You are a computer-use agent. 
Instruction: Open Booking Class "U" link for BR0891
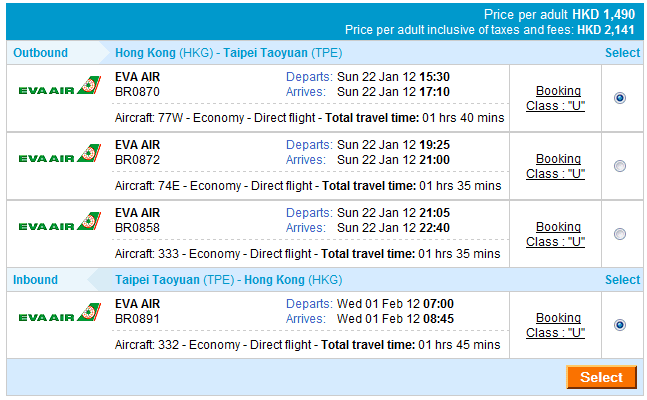[558, 325]
